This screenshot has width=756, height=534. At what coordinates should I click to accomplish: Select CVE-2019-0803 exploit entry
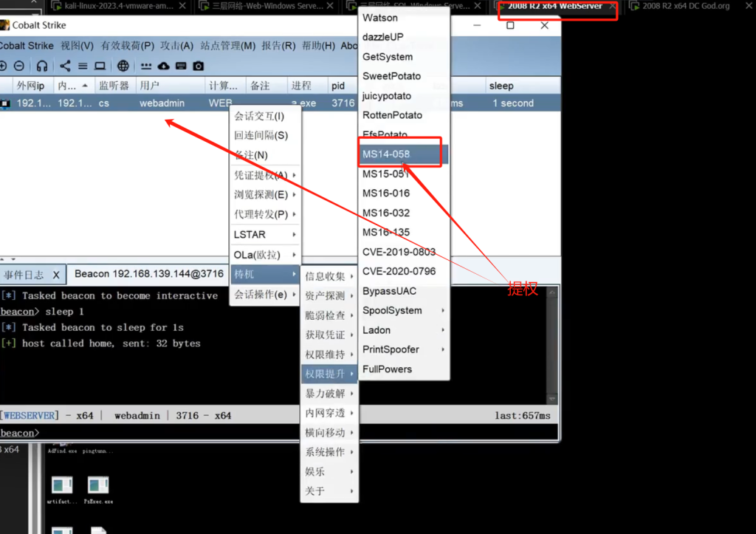(403, 253)
